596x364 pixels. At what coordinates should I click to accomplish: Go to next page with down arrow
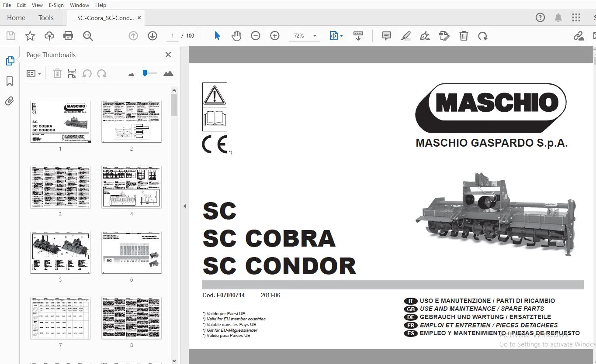[x=152, y=36]
